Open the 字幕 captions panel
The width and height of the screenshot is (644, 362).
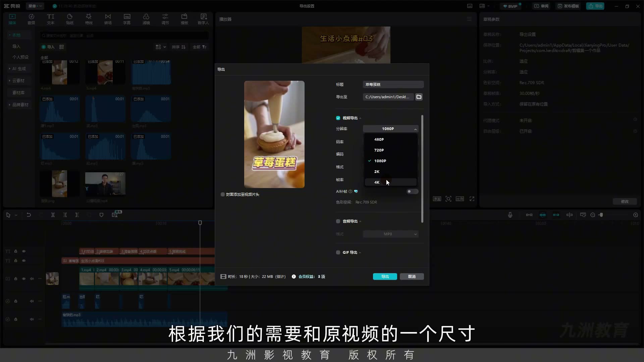pos(127,19)
